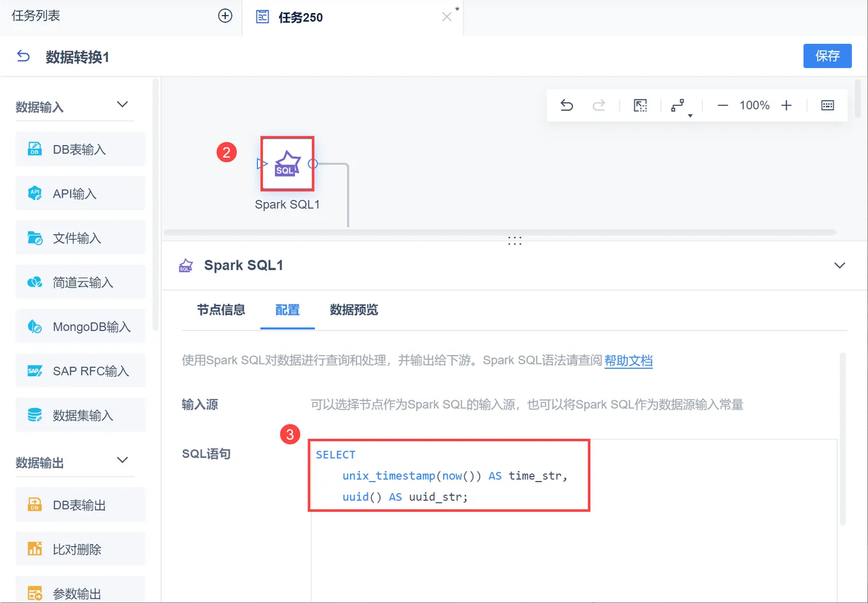The image size is (868, 603).
Task: Click the fit-to-canvas selection icon
Action: coord(640,105)
